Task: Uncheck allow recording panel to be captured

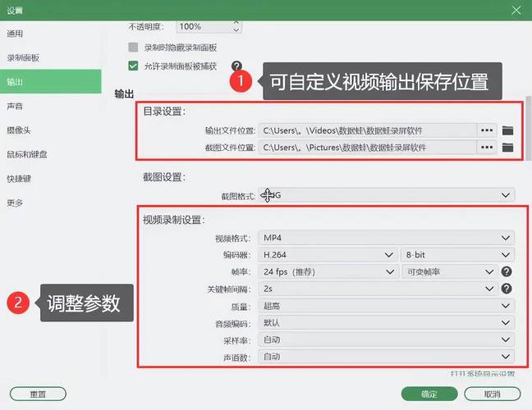Action: click(133, 66)
